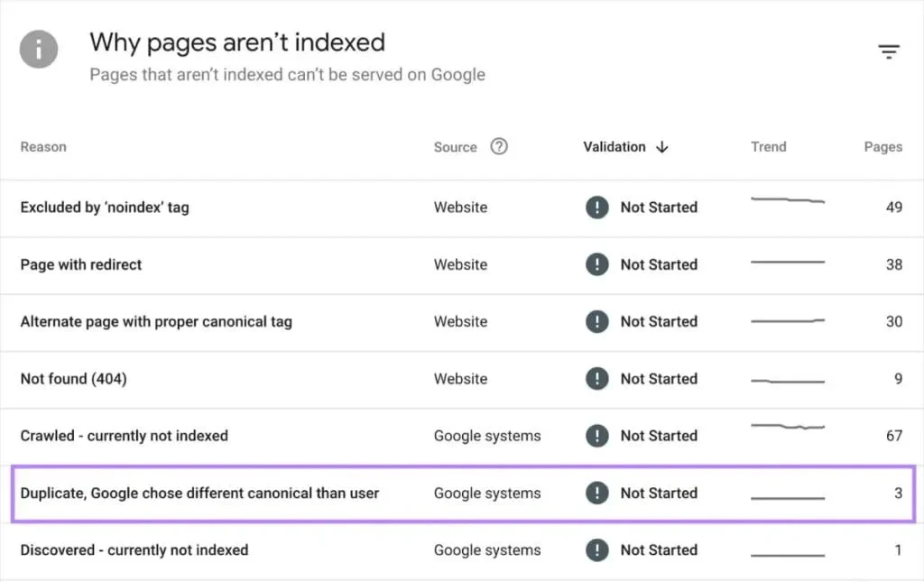The width and height of the screenshot is (924, 582).
Task: Click the help icon next to the Source header
Action: (x=500, y=146)
